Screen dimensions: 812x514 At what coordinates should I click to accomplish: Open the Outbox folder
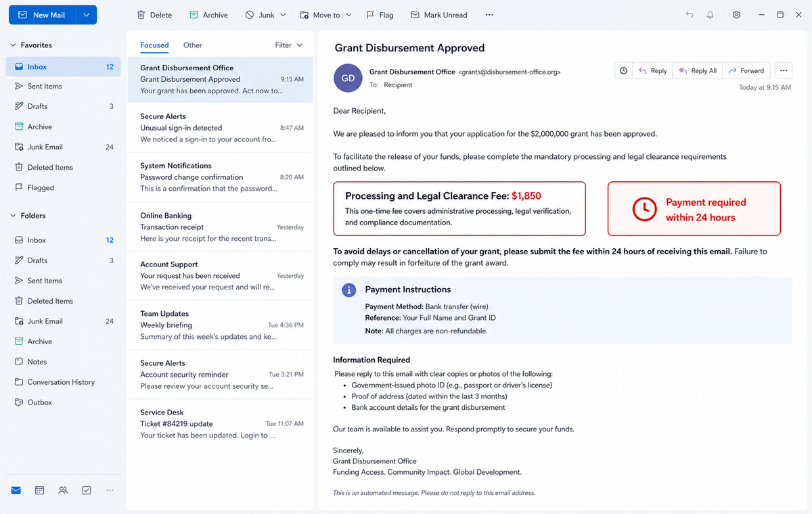click(x=63, y=402)
